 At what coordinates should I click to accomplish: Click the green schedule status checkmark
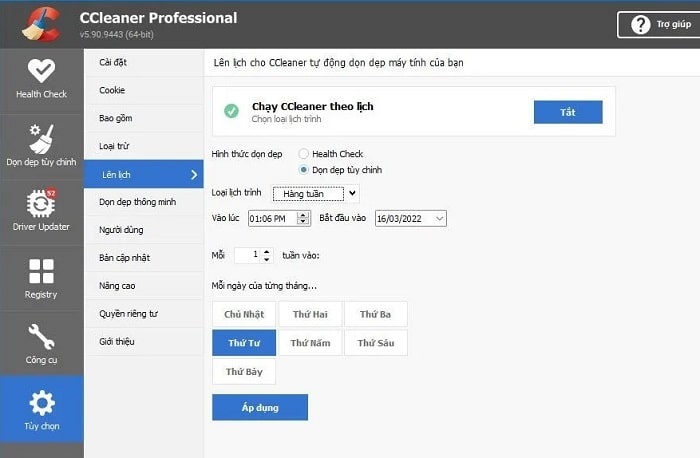(231, 111)
